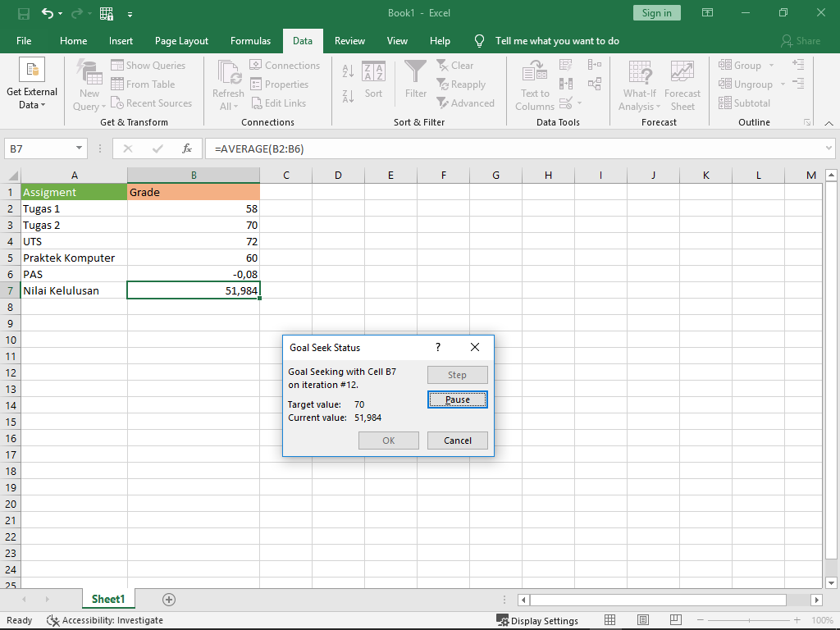840x630 pixels.
Task: Click the Sign in button
Action: point(657,13)
